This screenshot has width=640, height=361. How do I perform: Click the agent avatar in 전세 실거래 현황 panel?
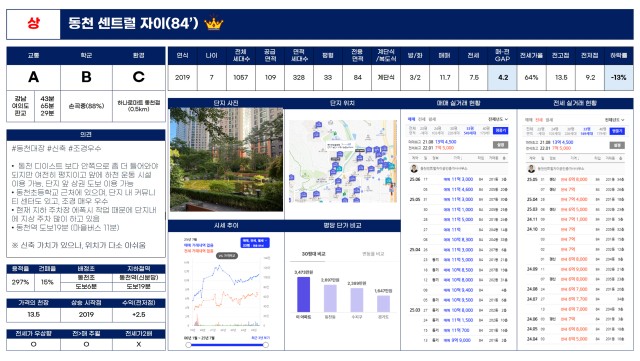531,168
